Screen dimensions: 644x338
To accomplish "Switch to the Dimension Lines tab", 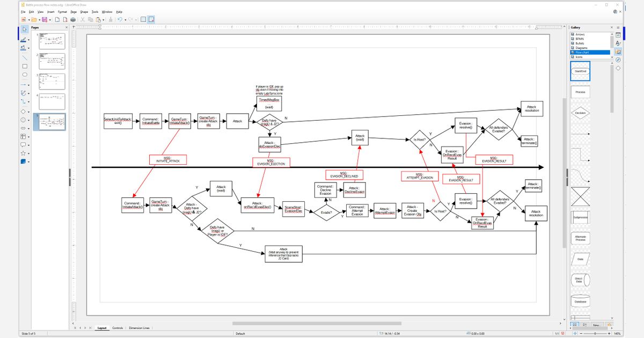I will point(139,327).
